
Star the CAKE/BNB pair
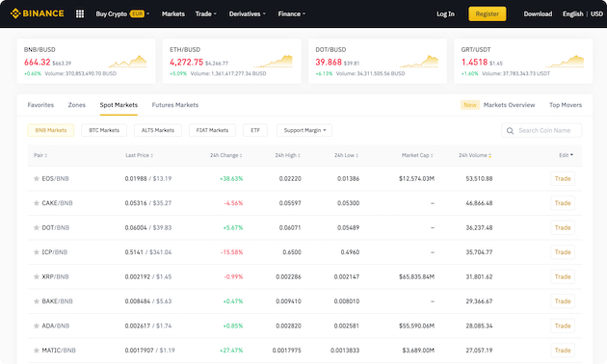(x=37, y=203)
